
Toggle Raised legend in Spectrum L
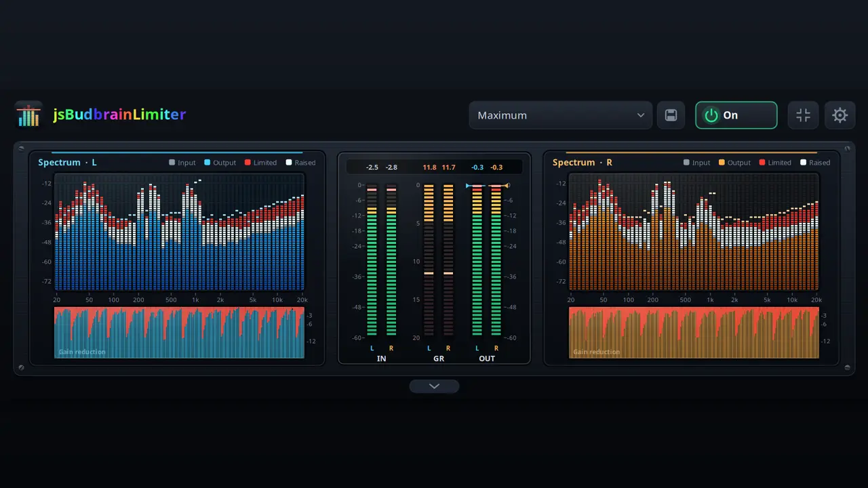click(x=300, y=163)
